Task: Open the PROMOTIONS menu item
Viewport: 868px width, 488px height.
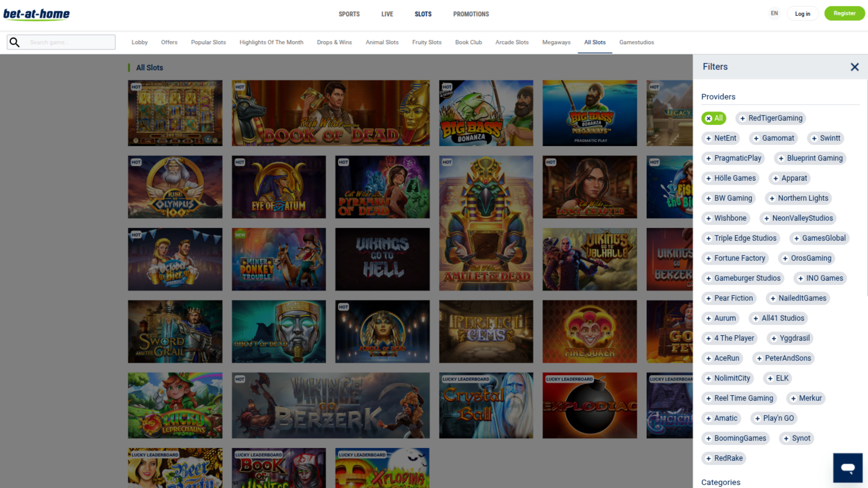Action: point(471,14)
